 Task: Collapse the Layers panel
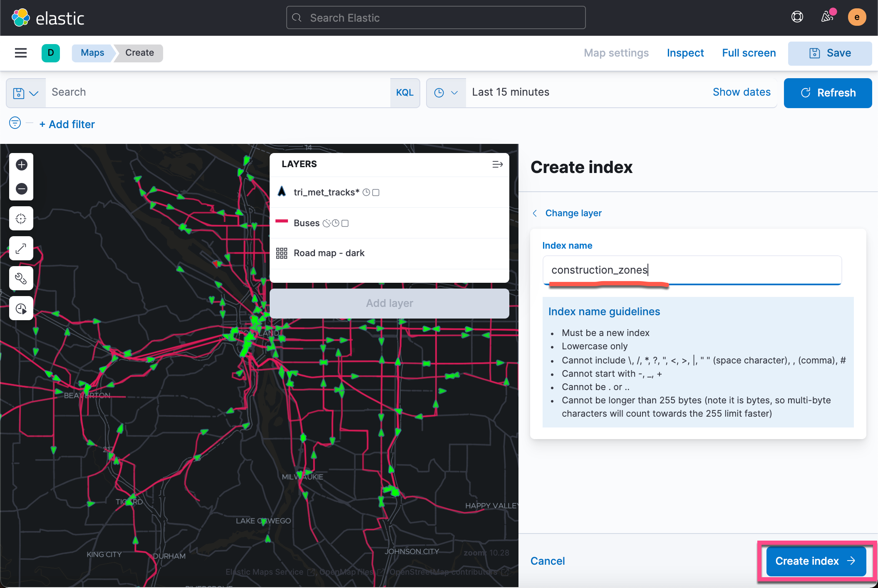pyautogui.click(x=498, y=164)
